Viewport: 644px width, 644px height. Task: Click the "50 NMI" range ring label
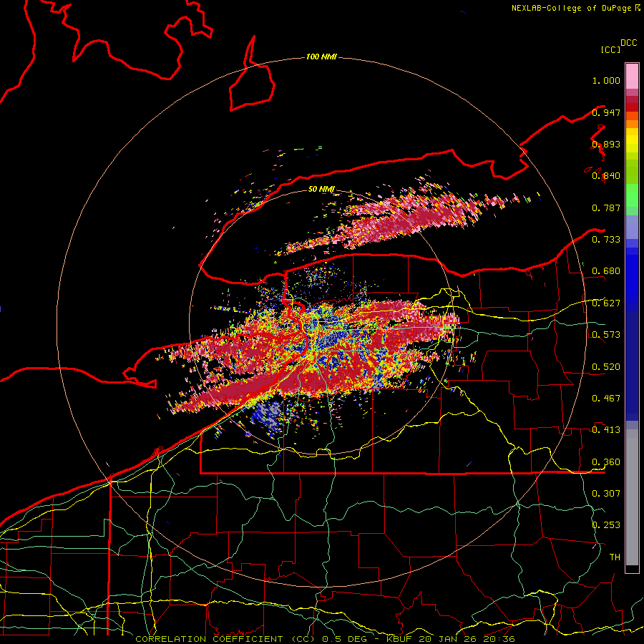[x=321, y=189]
